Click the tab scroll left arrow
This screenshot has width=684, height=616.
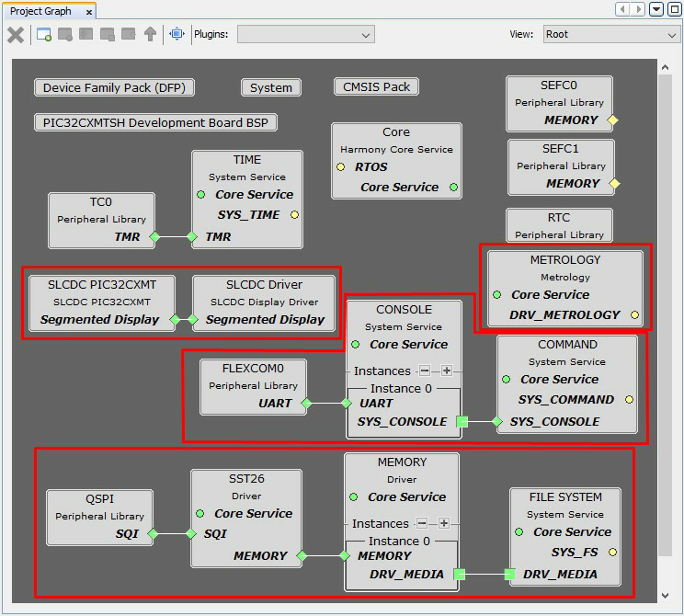pyautogui.click(x=623, y=8)
